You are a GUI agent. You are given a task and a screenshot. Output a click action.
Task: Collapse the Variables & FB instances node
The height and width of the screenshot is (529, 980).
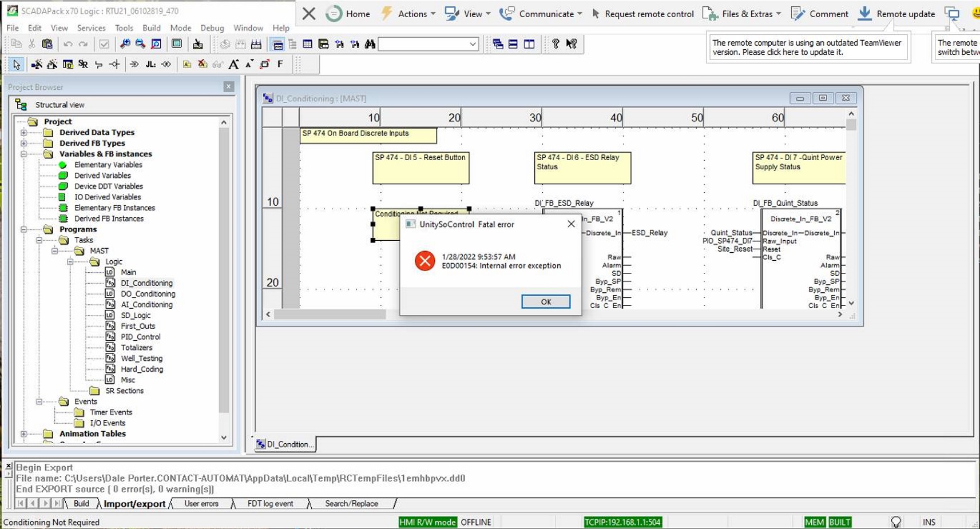point(24,154)
